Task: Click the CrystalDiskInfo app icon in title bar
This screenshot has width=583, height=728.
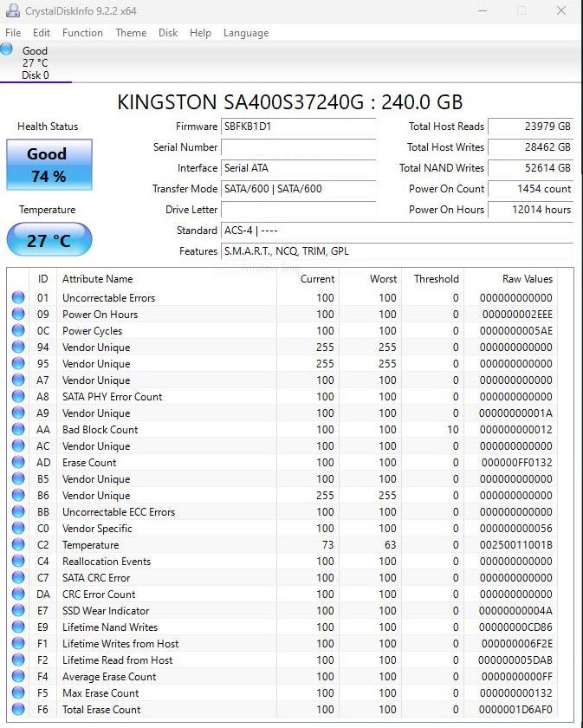Action: [x=12, y=10]
